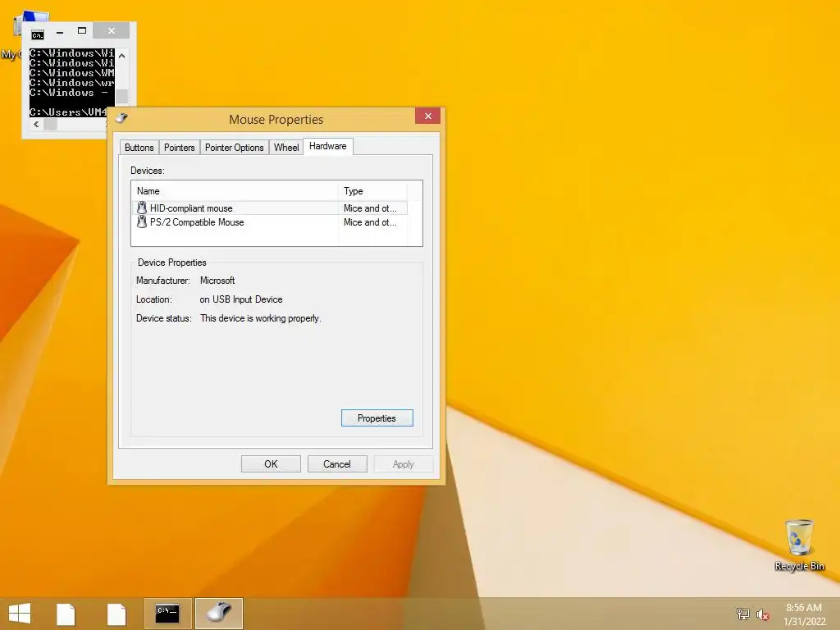Screen dimensions: 840x630
Task: Open the Pointer Options tab
Action: (x=234, y=148)
